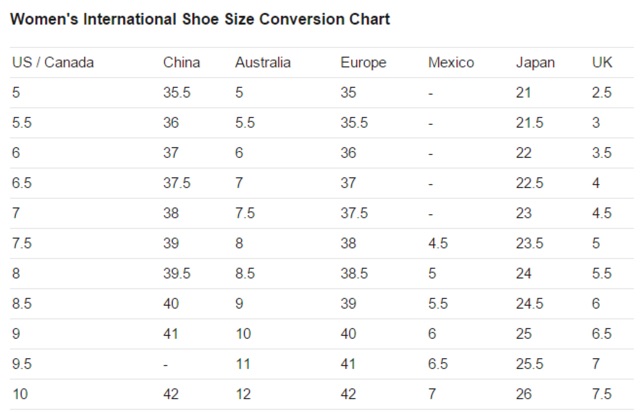Select Japan size 24.5 cell

pos(529,304)
